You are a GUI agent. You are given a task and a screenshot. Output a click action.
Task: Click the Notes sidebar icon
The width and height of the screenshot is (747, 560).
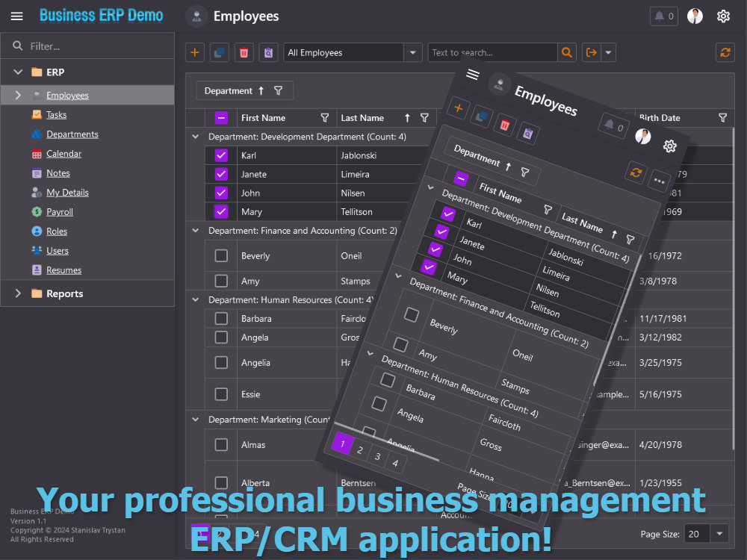tap(37, 173)
